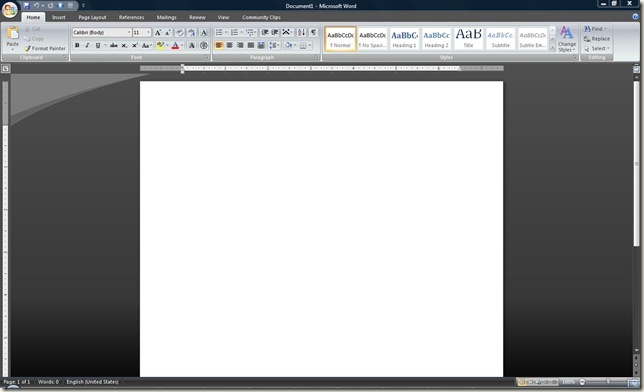The image size is (644, 392).
Task: Apply the Title style
Action: [x=469, y=39]
